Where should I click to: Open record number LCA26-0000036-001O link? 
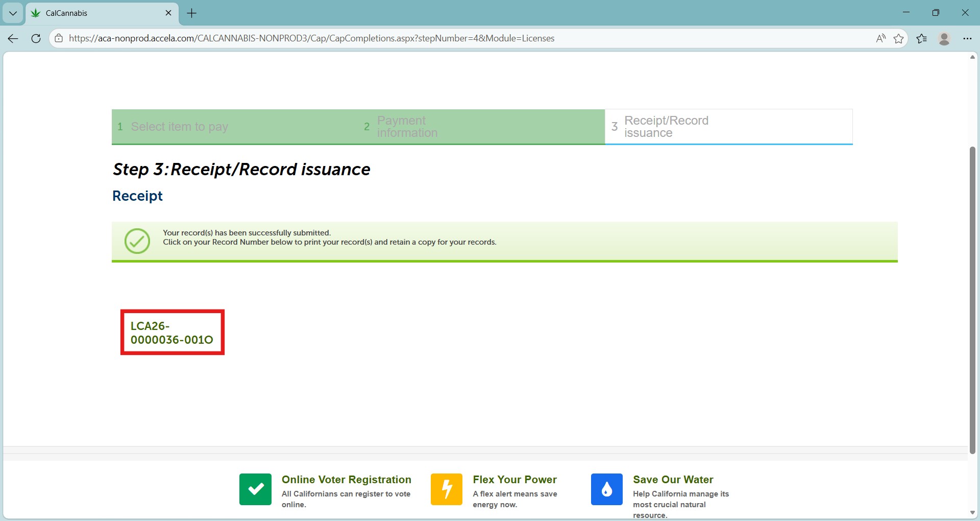pyautogui.click(x=171, y=333)
